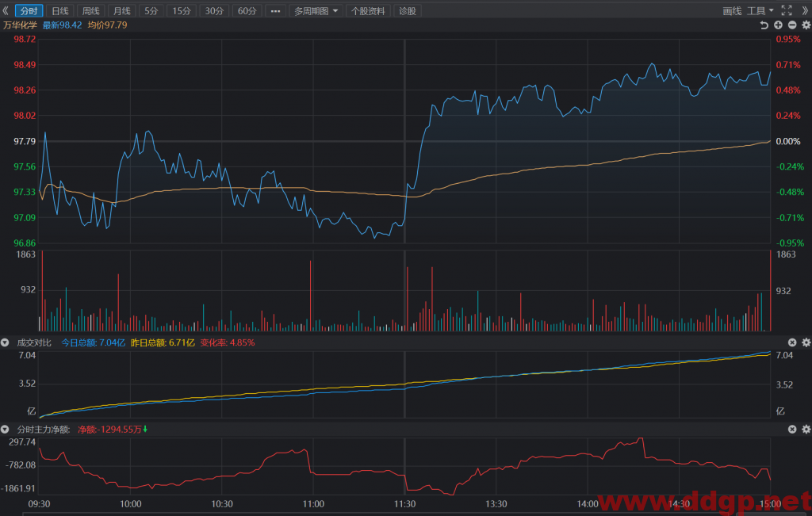
Task: Click the 变化率: 4.85% label
Action: point(228,342)
